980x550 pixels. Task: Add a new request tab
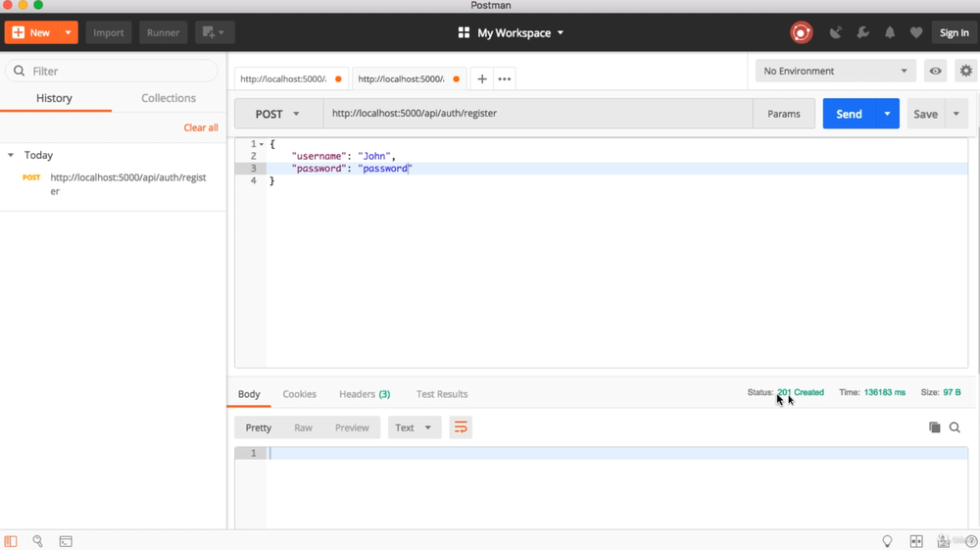482,78
